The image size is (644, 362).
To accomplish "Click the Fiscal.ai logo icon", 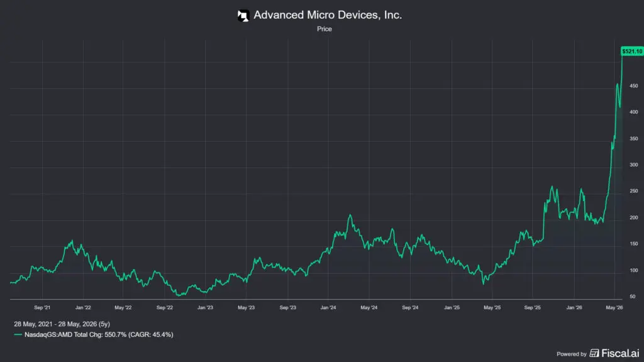I will tap(594, 353).
